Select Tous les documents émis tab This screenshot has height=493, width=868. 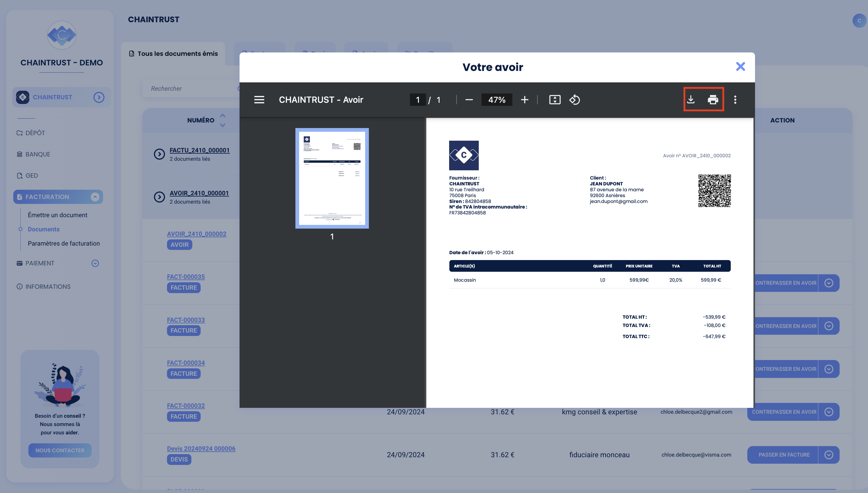[x=173, y=53]
